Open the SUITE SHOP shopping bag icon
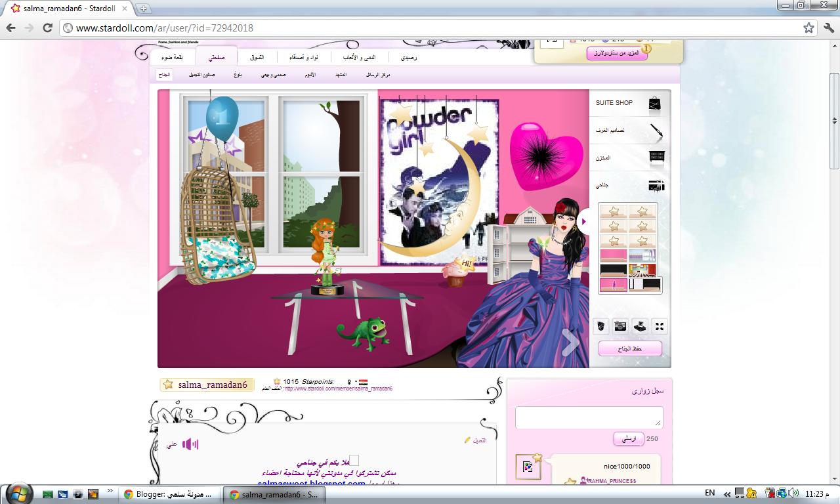This screenshot has width=840, height=504. click(654, 103)
